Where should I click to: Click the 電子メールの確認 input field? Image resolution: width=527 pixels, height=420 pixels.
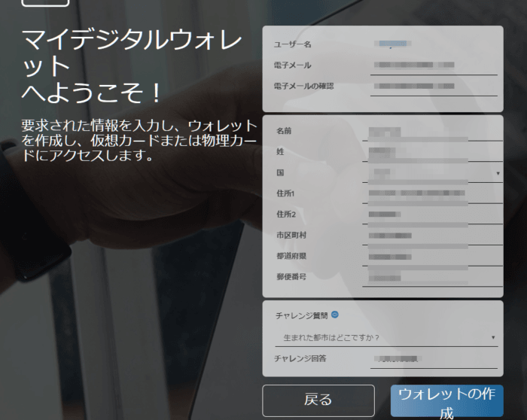(x=434, y=87)
